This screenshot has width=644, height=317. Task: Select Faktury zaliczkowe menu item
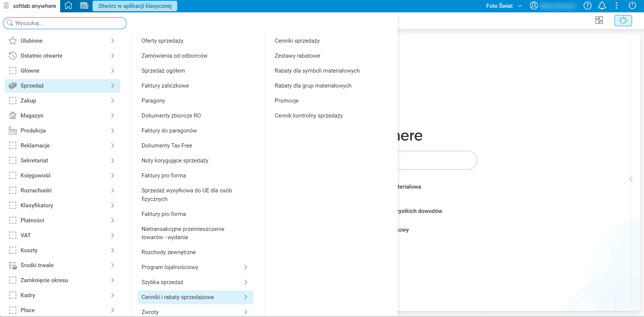165,86
